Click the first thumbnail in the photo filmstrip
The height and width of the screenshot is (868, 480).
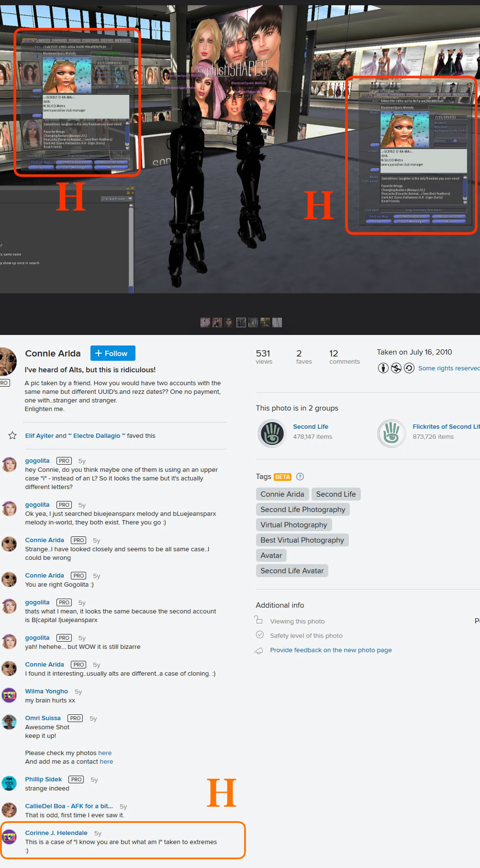coord(205,323)
